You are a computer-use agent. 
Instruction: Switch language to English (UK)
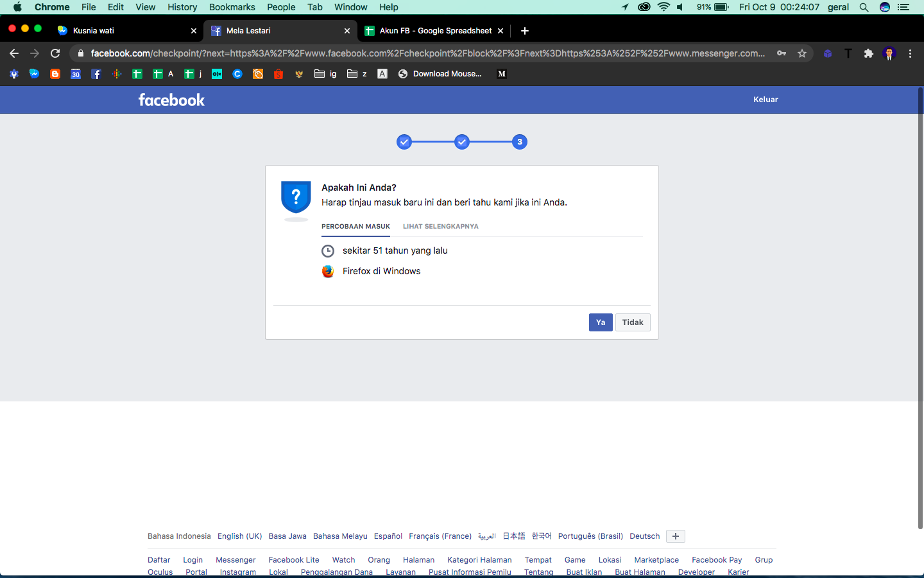[x=239, y=536]
